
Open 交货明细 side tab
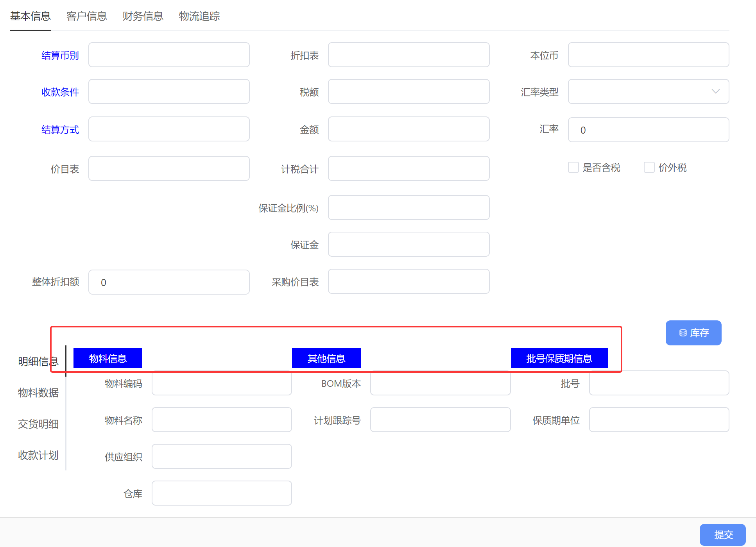pos(38,424)
